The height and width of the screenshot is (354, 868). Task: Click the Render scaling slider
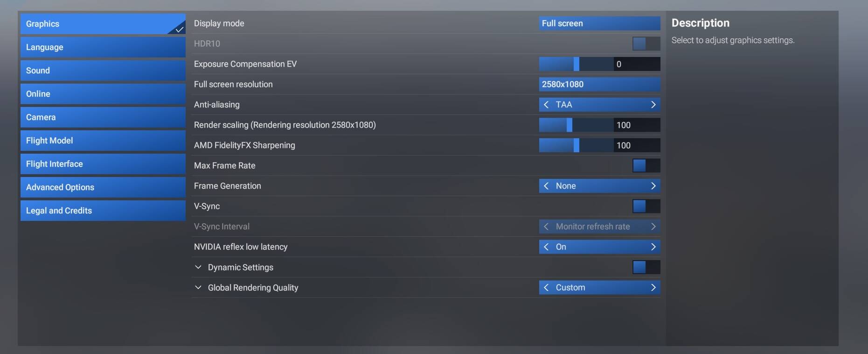(x=576, y=125)
